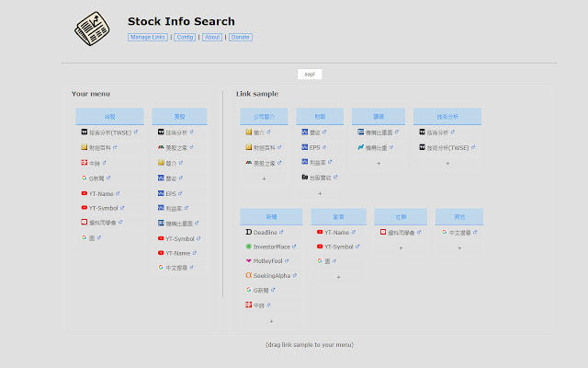Click the blue icon beside EPS in 財報 column
Viewport: 588px width, 368px height.
[305, 147]
